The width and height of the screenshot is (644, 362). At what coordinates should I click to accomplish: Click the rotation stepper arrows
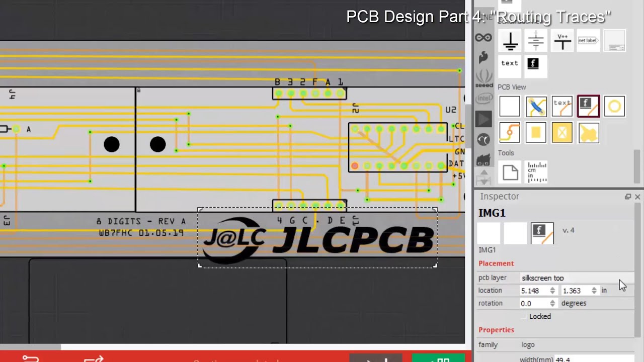552,303
